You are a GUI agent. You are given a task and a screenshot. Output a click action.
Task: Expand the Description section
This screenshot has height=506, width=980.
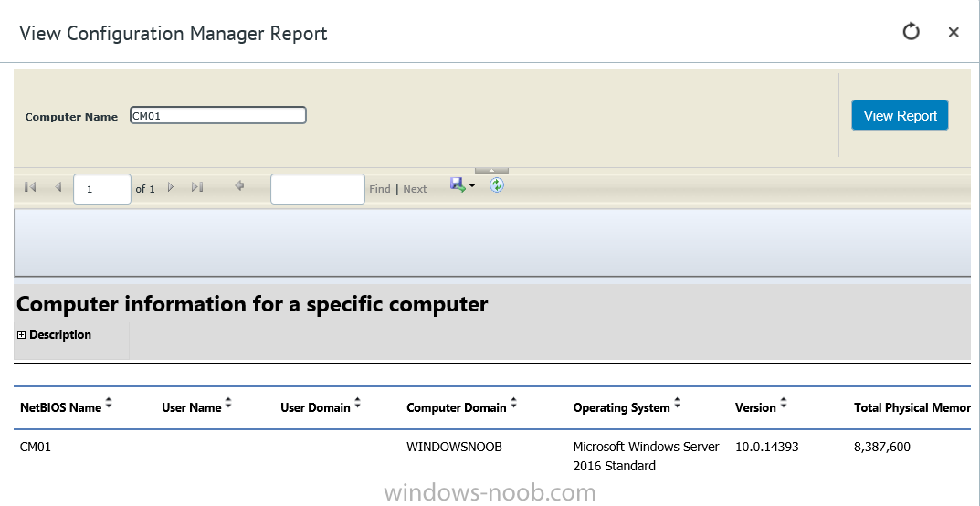pos(21,335)
